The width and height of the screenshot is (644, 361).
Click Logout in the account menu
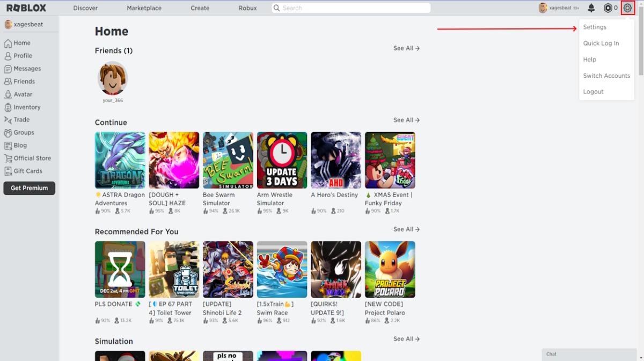[593, 91]
